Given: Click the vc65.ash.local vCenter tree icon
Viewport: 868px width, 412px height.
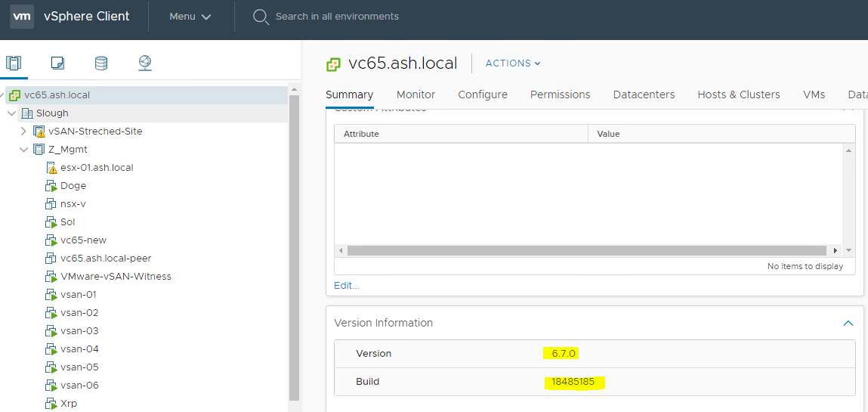Looking at the screenshot, I should (15, 95).
